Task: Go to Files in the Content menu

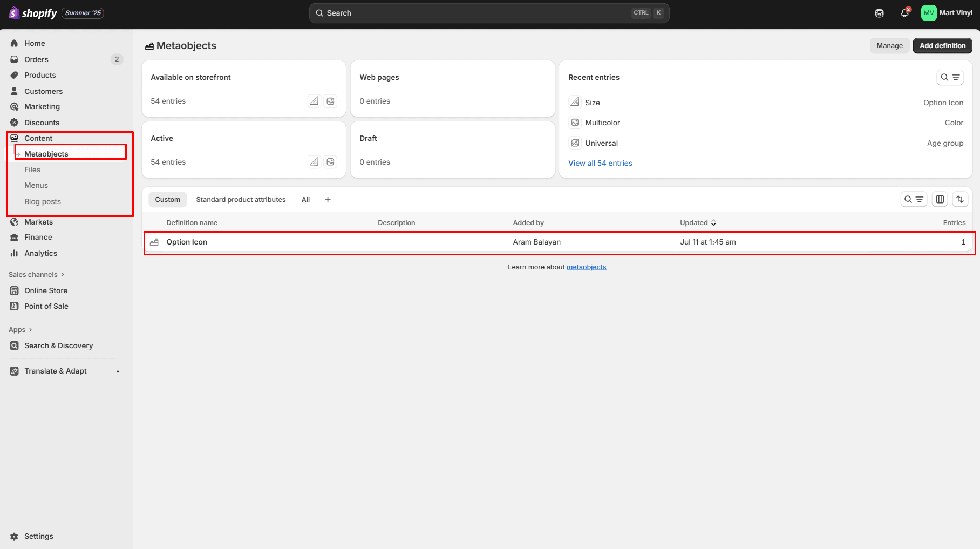Action: [x=32, y=170]
